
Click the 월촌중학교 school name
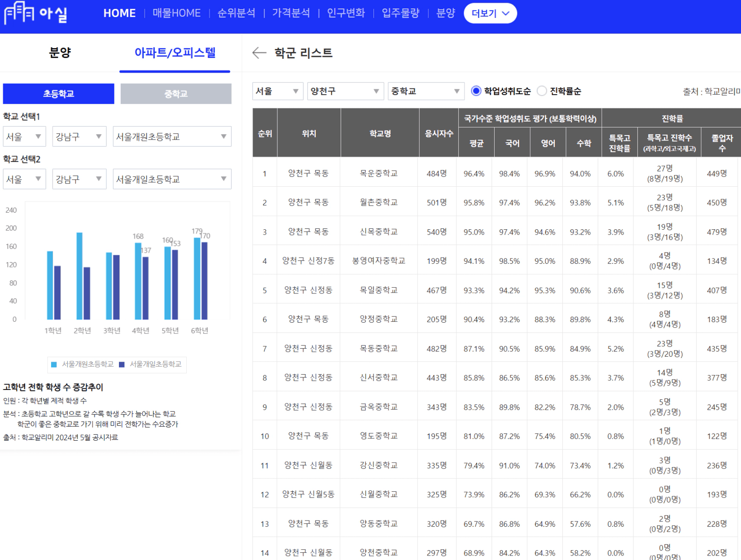[x=379, y=203]
